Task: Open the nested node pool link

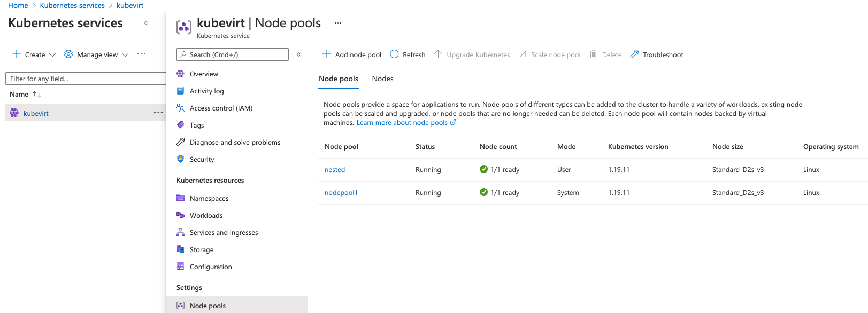Action: (335, 169)
